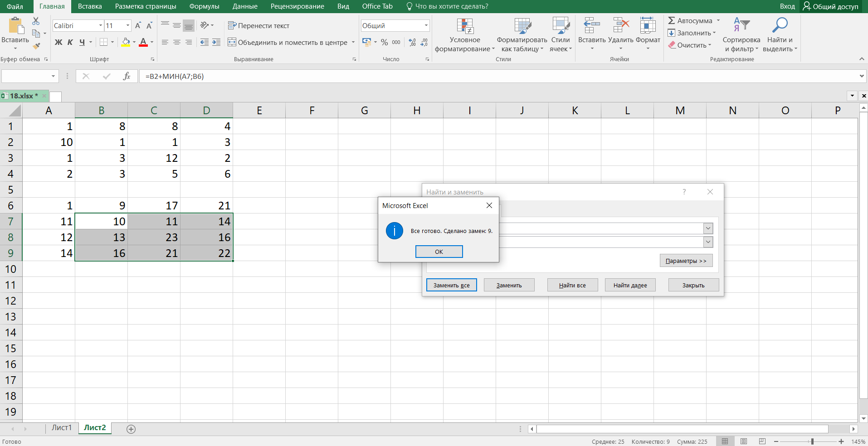
Task: Toggle Перенести текст wrap text
Action: 258,25
